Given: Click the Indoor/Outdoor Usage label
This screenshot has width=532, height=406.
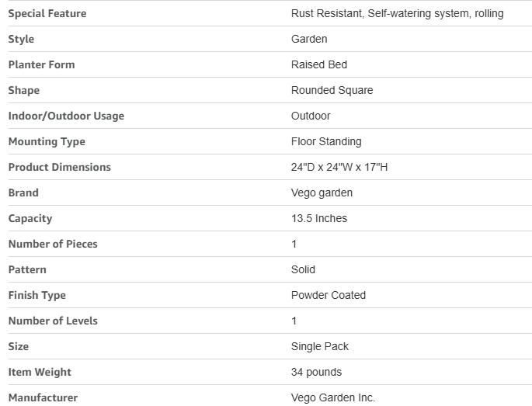Looking at the screenshot, I should coord(66,116).
